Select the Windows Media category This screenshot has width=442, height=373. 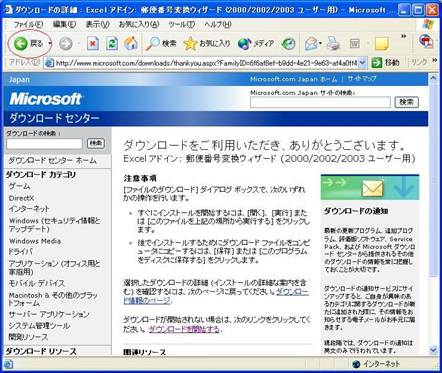[35, 241]
